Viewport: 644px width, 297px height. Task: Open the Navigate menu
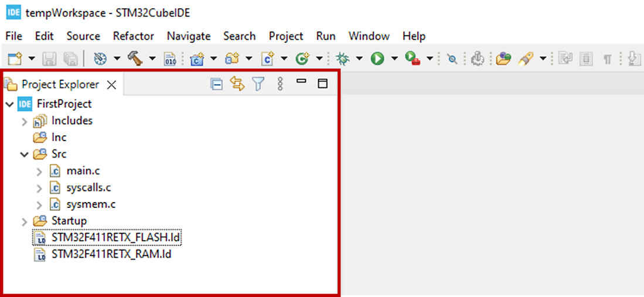189,36
